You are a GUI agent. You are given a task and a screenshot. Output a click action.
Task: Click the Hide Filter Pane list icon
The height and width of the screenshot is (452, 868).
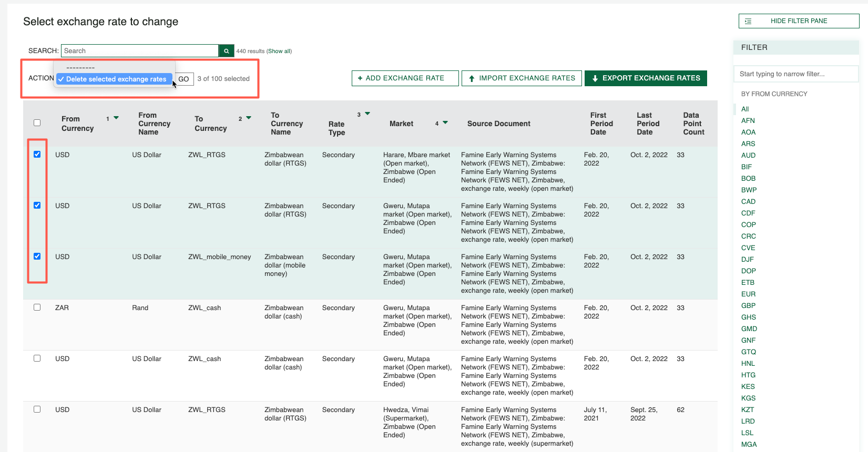(x=748, y=21)
